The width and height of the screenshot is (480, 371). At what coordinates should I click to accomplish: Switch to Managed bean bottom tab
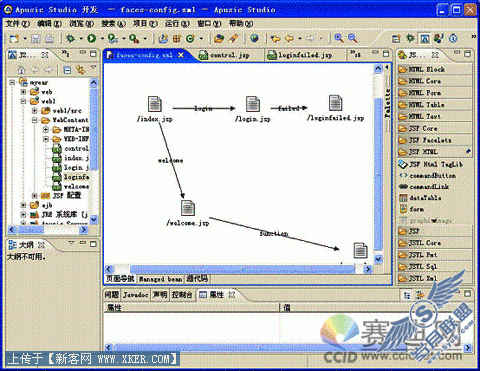pyautogui.click(x=160, y=279)
